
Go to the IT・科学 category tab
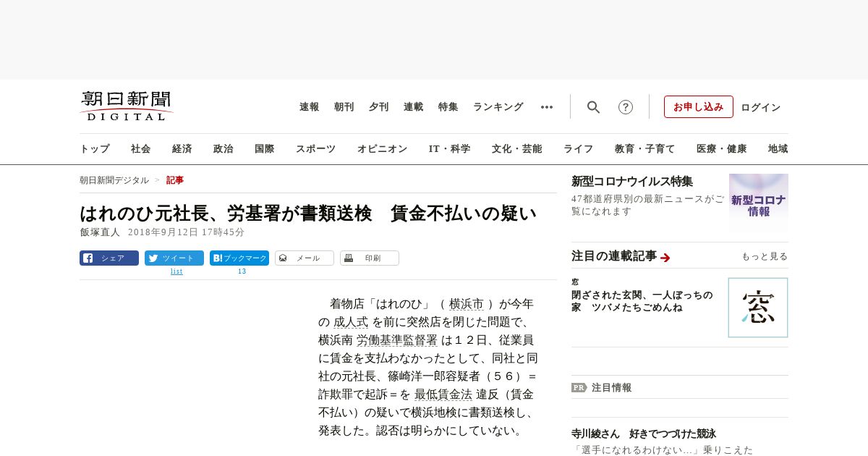450,149
